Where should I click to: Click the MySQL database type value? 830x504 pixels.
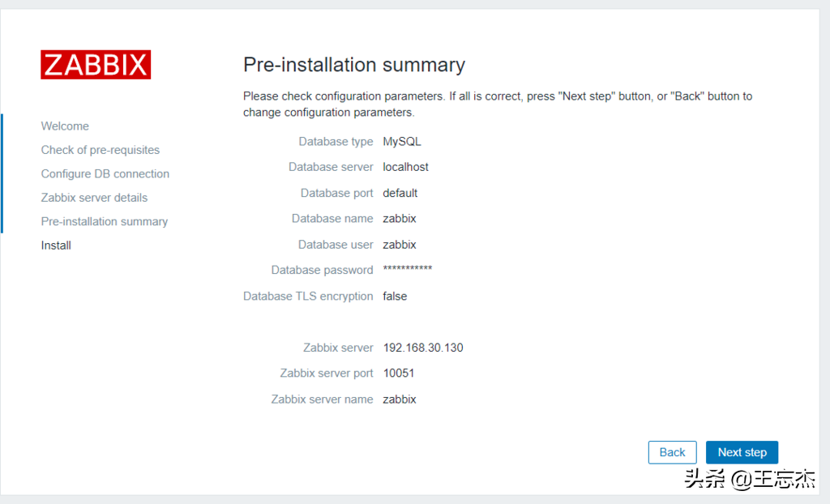pyautogui.click(x=402, y=142)
